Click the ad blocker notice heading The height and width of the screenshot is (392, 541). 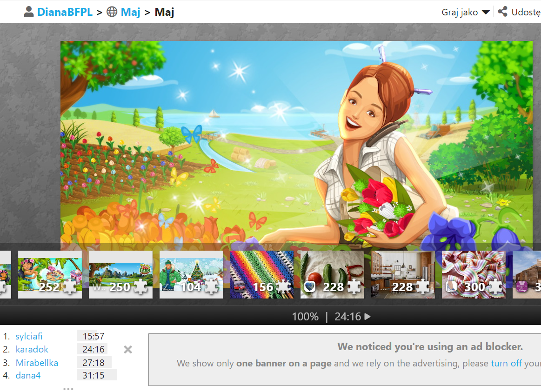[430, 346]
